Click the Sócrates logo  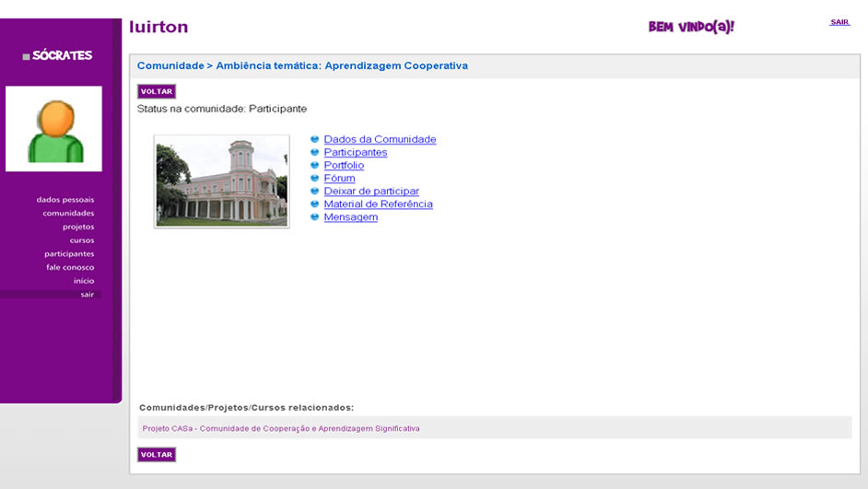point(57,56)
